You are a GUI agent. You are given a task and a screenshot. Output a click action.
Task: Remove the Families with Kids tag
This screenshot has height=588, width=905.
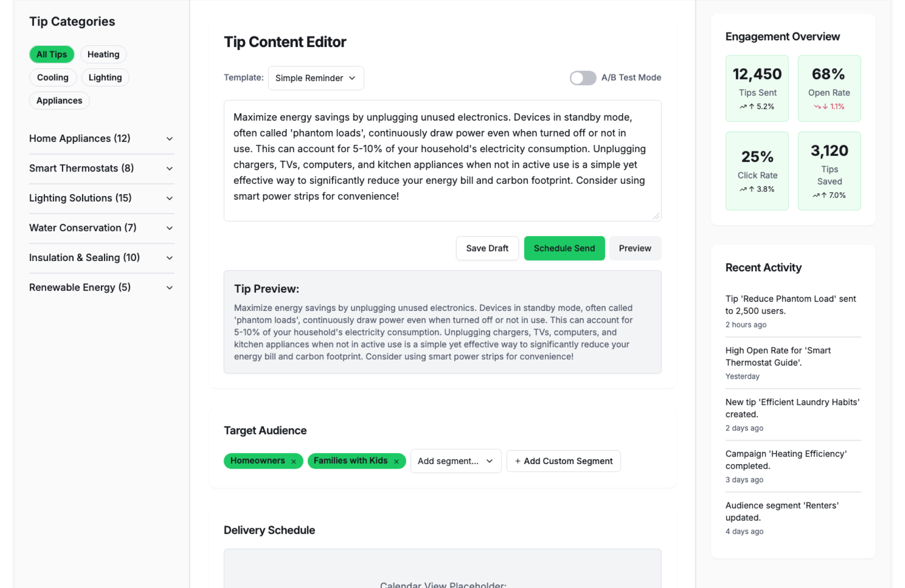(396, 462)
